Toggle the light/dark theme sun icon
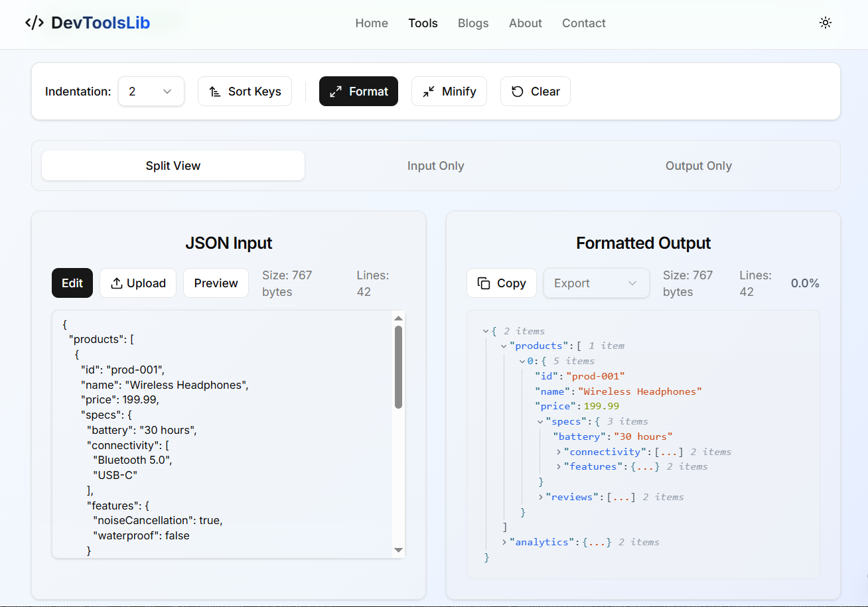Viewport: 868px width, 607px height. pos(825,23)
